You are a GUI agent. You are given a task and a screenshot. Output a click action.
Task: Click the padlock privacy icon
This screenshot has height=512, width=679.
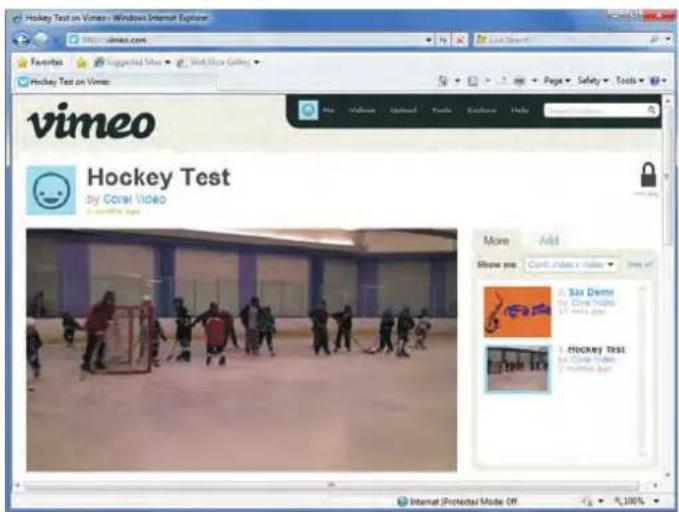648,175
